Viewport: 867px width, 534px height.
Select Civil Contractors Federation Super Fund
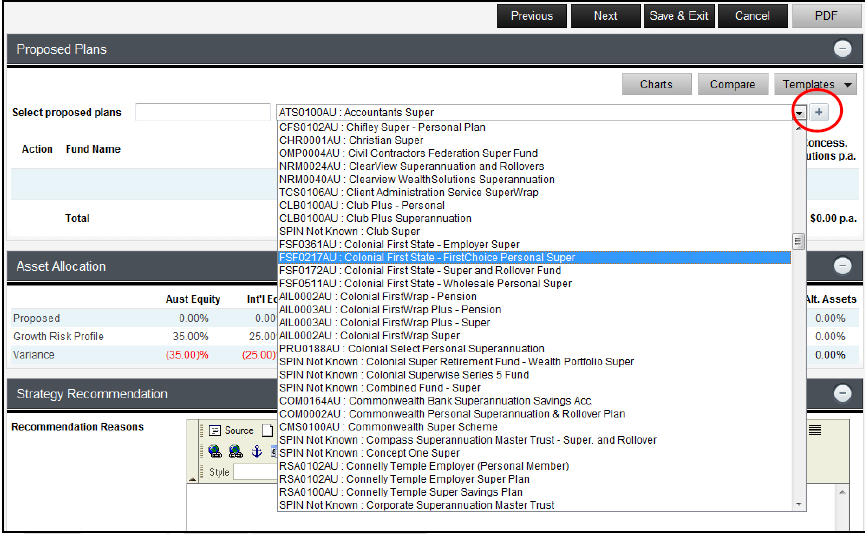pyautogui.click(x=534, y=153)
